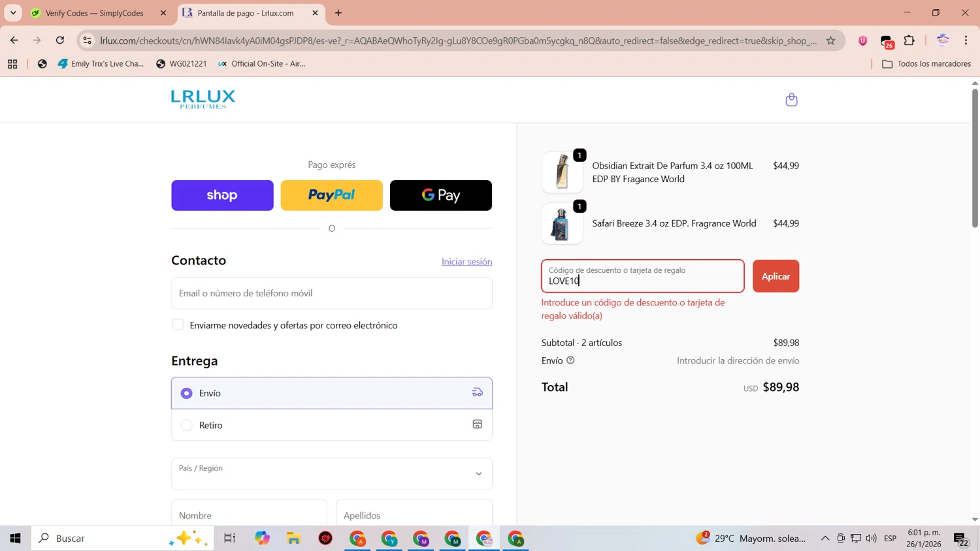
Task: Pay with PayPal button
Action: pyautogui.click(x=332, y=195)
